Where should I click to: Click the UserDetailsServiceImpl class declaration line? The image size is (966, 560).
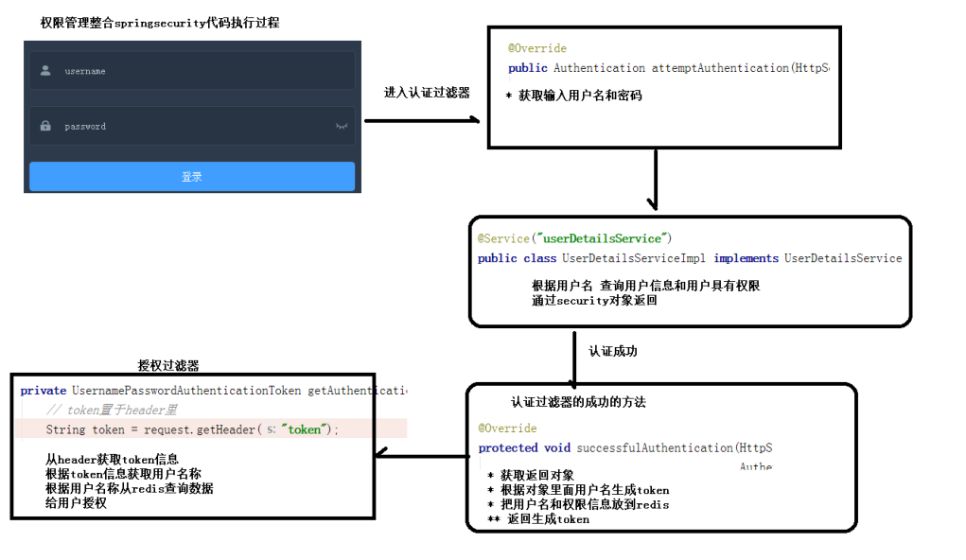click(x=690, y=258)
